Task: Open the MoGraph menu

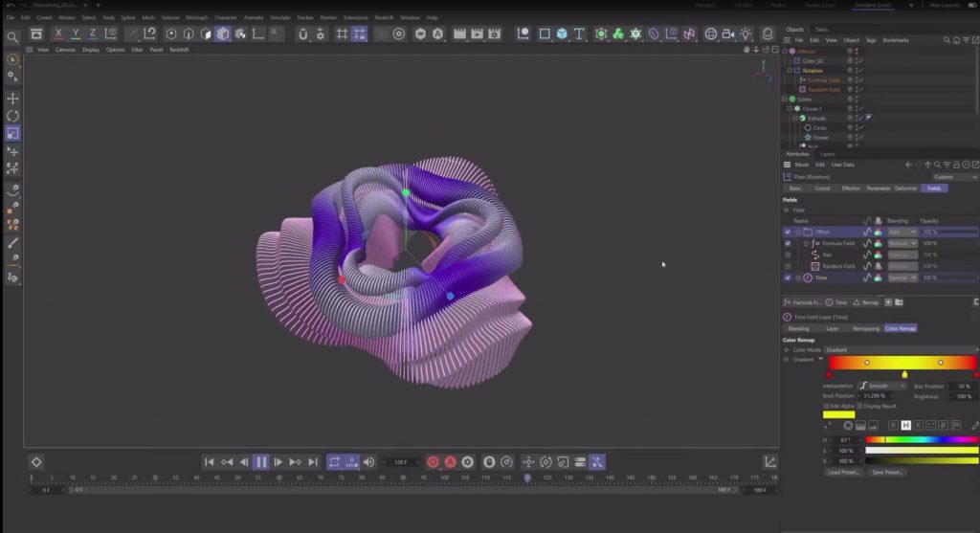Action: tap(197, 17)
